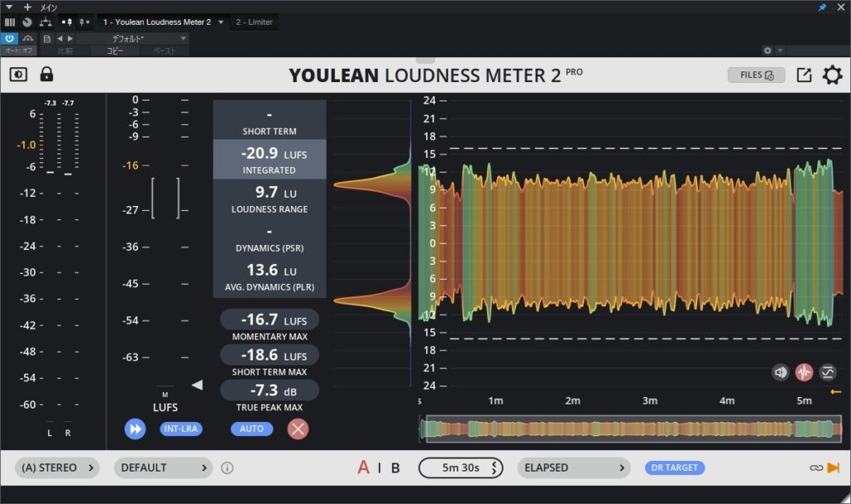Click the -7.3 dB TRUE PEAK MAX value

pos(270,390)
